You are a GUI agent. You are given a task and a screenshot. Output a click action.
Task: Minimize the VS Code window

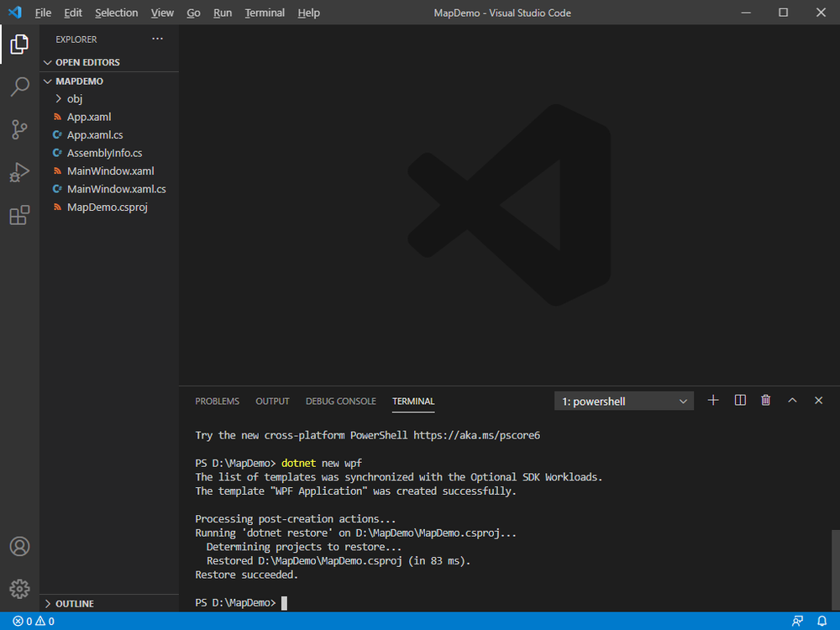pyautogui.click(x=746, y=13)
